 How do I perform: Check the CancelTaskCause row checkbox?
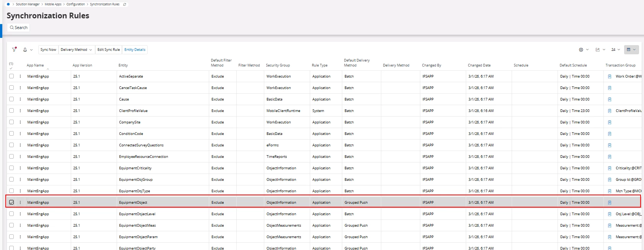coord(11,88)
